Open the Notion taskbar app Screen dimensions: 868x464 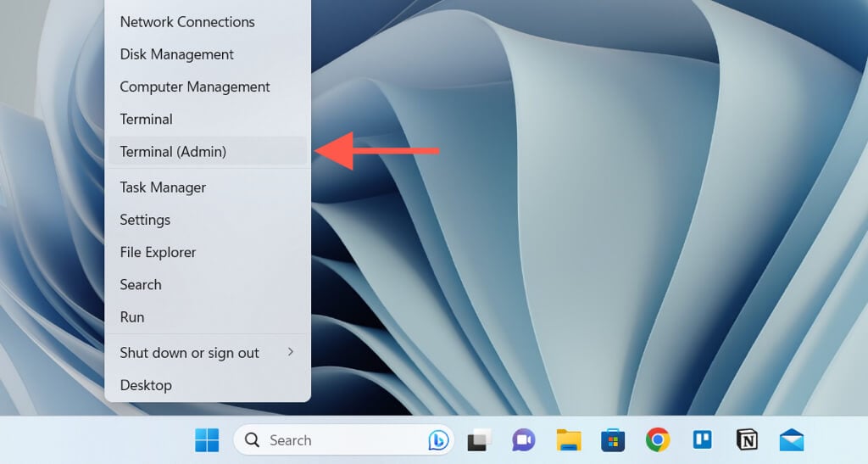pos(748,440)
